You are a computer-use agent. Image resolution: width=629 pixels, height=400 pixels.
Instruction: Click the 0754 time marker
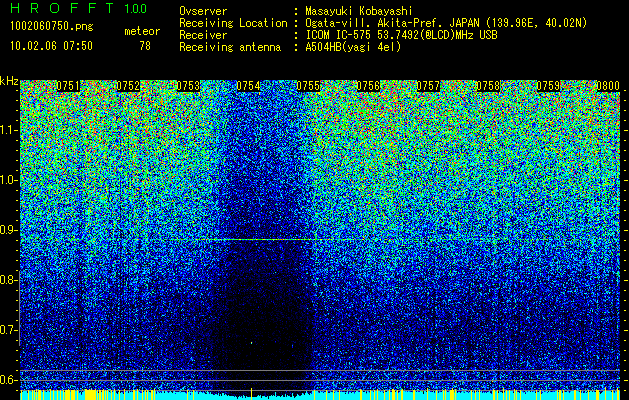[x=248, y=86]
